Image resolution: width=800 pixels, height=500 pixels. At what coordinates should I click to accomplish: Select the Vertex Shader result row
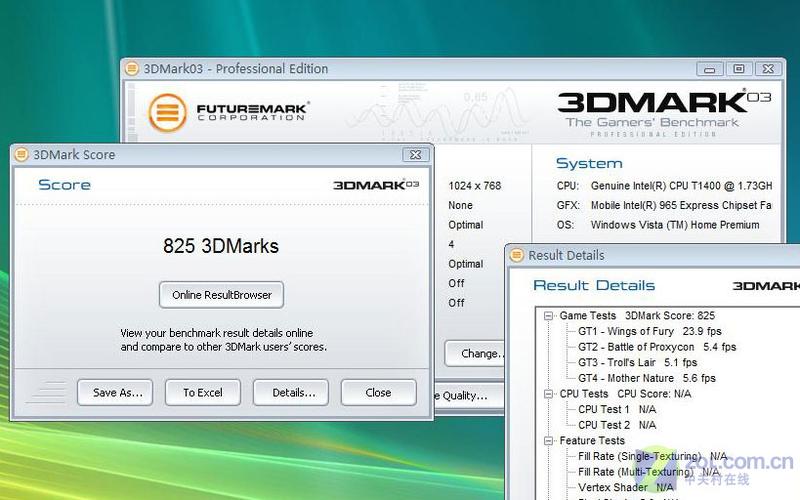(x=626, y=488)
